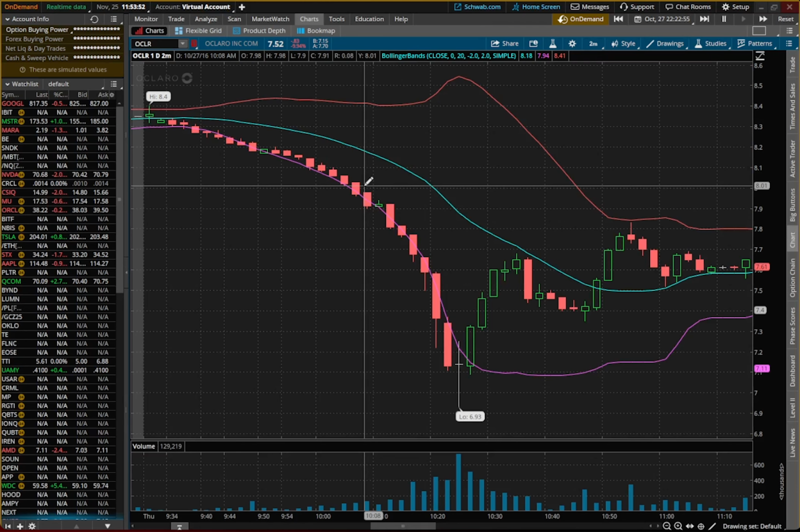Collapse the Account Info section
800x532 pixels.
click(x=7, y=19)
